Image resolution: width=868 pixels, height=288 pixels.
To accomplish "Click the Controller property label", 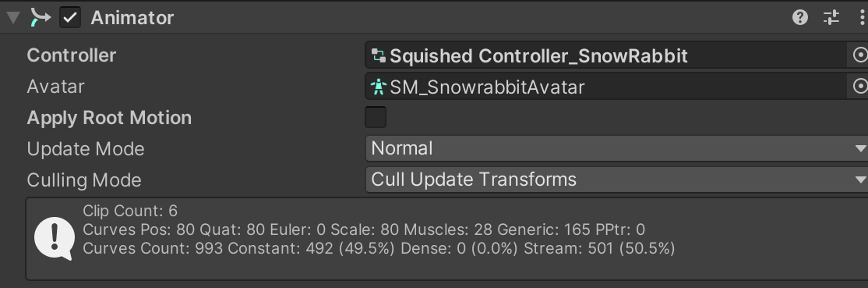I will [72, 55].
